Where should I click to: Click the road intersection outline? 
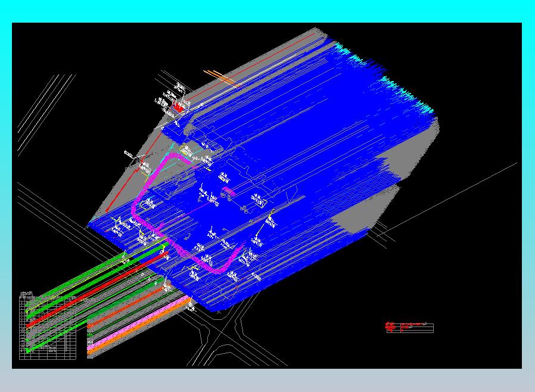(x=222, y=332)
